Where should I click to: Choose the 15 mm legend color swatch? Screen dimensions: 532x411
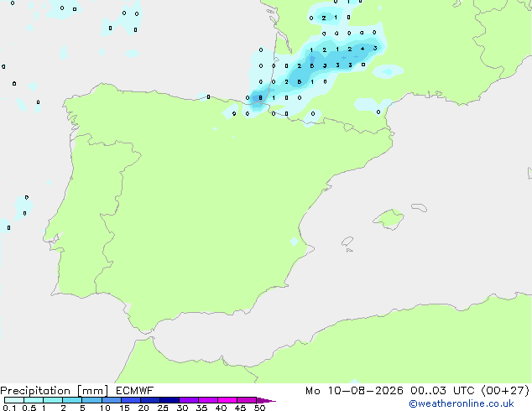[130, 400]
